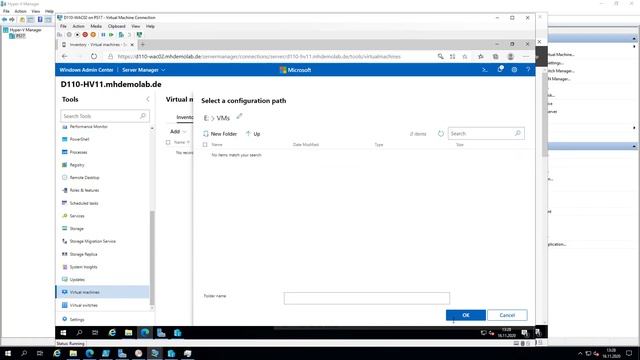
Task: Open Clipboard menu in VM Connection window
Action: 117,26
